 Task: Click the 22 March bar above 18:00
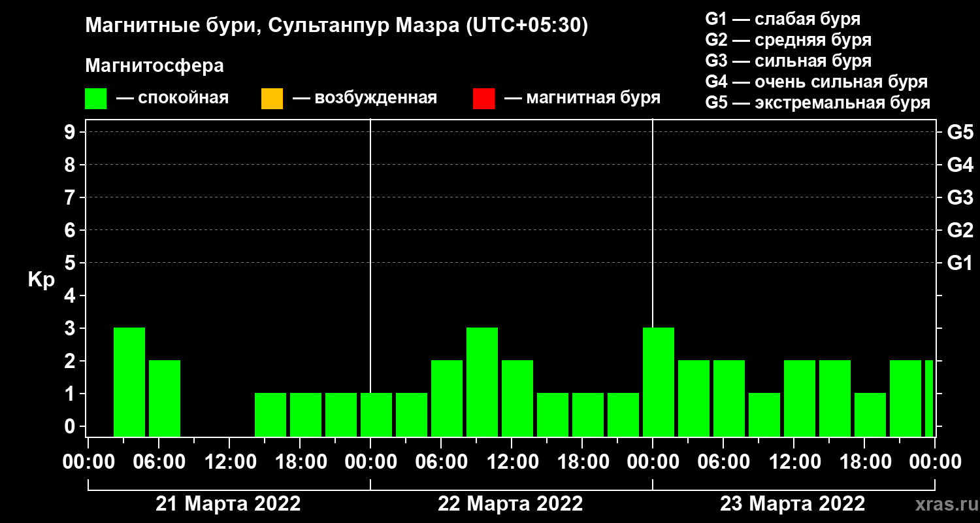(588, 415)
